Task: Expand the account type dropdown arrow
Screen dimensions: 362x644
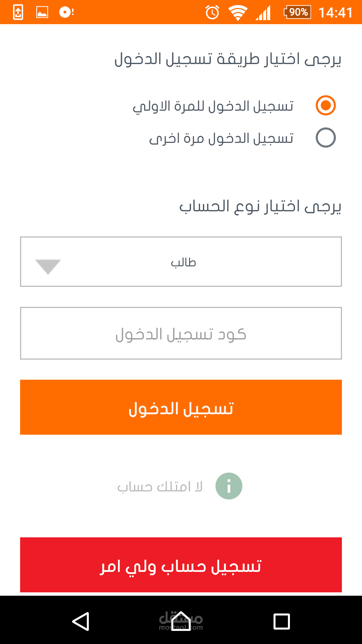Action: click(48, 266)
